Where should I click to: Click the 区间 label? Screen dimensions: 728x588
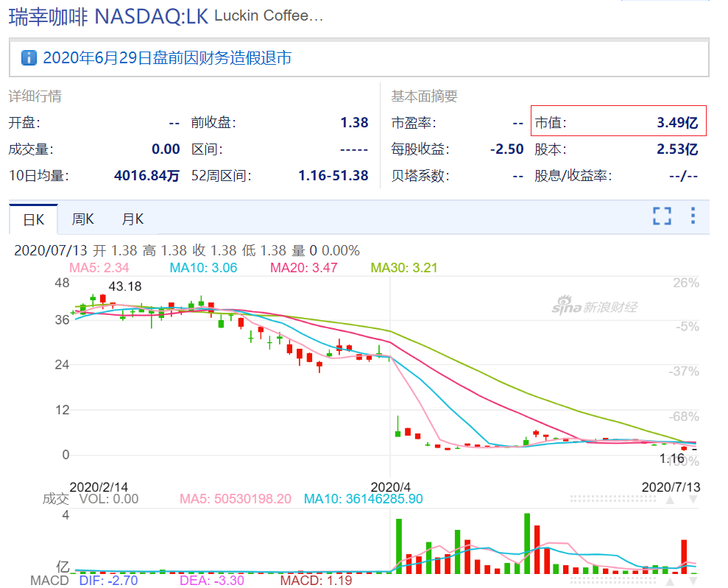click(207, 149)
